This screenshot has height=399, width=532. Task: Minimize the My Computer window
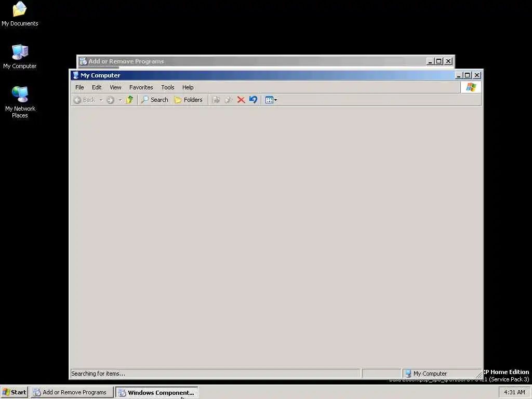[x=459, y=75]
